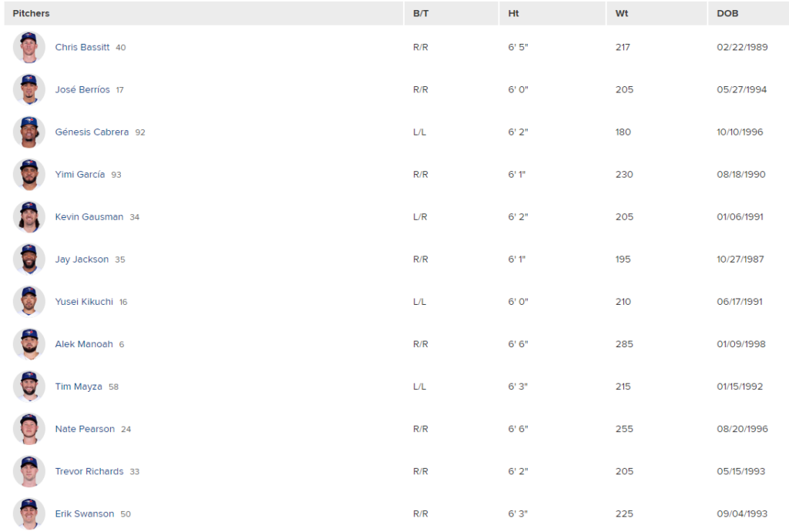Click the DOB column header
Viewport: 789px width, 532px height.
[727, 14]
